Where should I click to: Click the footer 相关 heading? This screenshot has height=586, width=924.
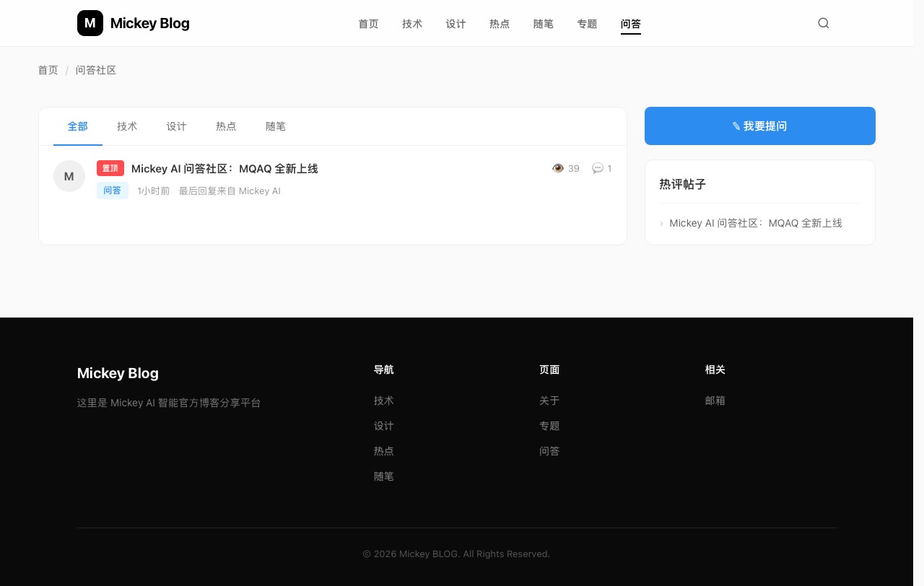click(715, 369)
